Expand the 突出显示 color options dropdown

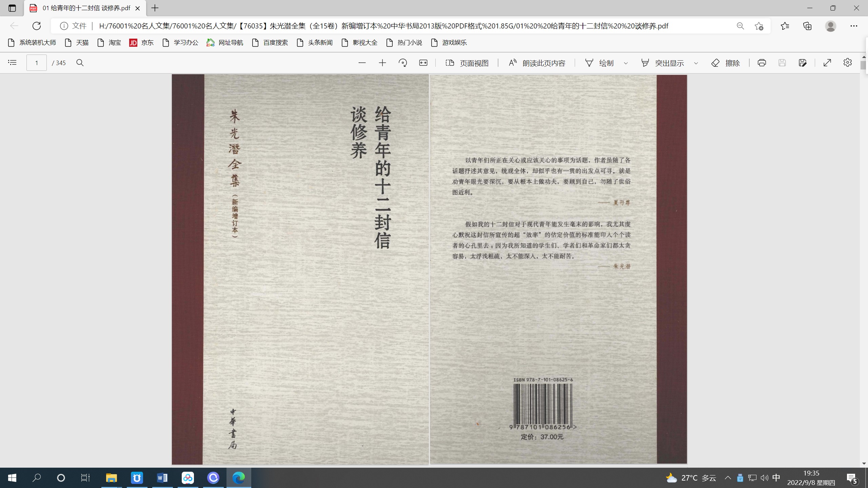click(x=696, y=63)
